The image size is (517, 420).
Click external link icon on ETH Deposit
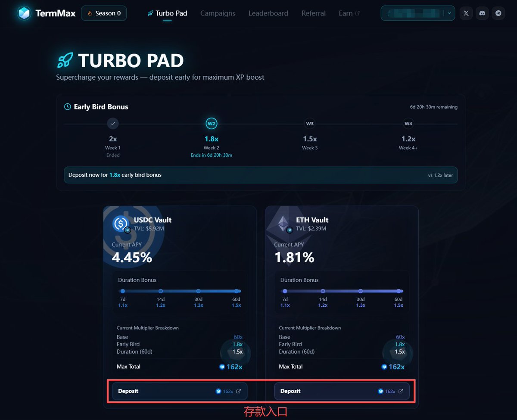(x=401, y=392)
